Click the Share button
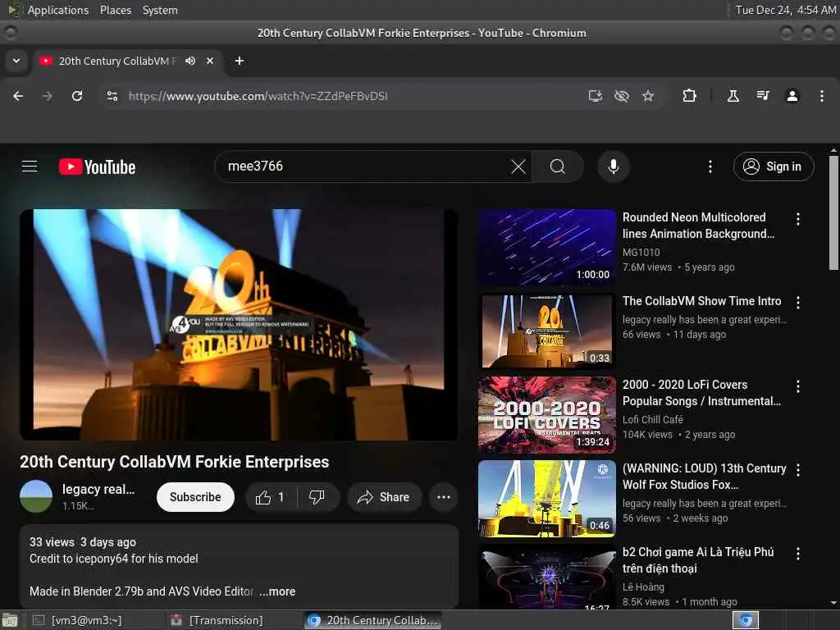 tap(384, 497)
